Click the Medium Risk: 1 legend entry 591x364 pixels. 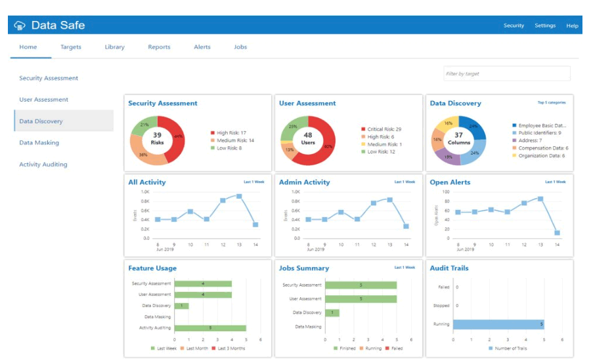click(x=382, y=144)
